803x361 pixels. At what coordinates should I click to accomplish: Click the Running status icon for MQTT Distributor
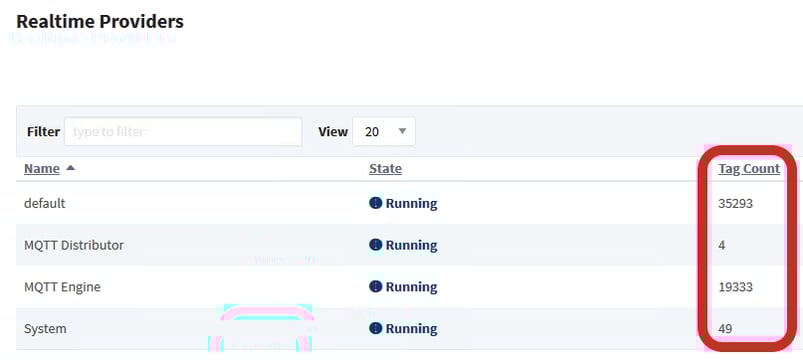tap(375, 245)
